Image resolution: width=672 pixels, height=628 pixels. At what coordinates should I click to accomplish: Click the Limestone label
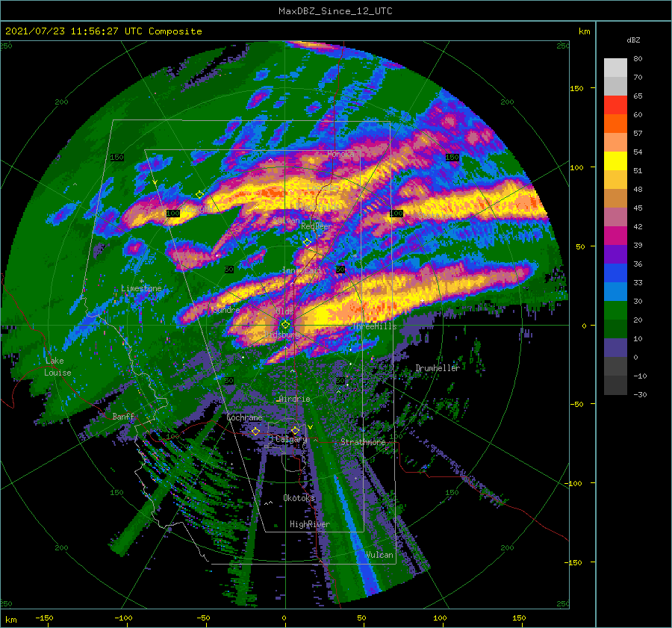[141, 288]
